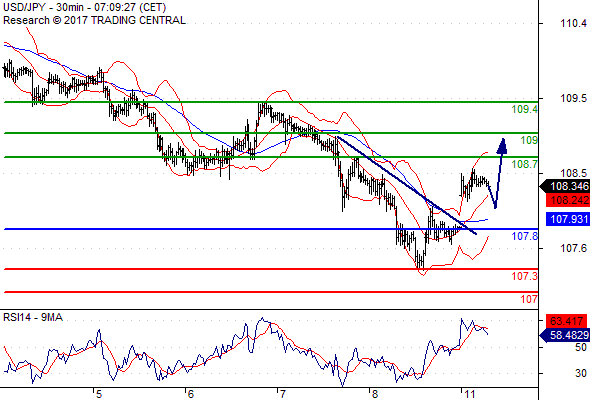Click the USD/JPY - 30min chart title
The height and width of the screenshot is (400, 590).
pyautogui.click(x=84, y=7)
